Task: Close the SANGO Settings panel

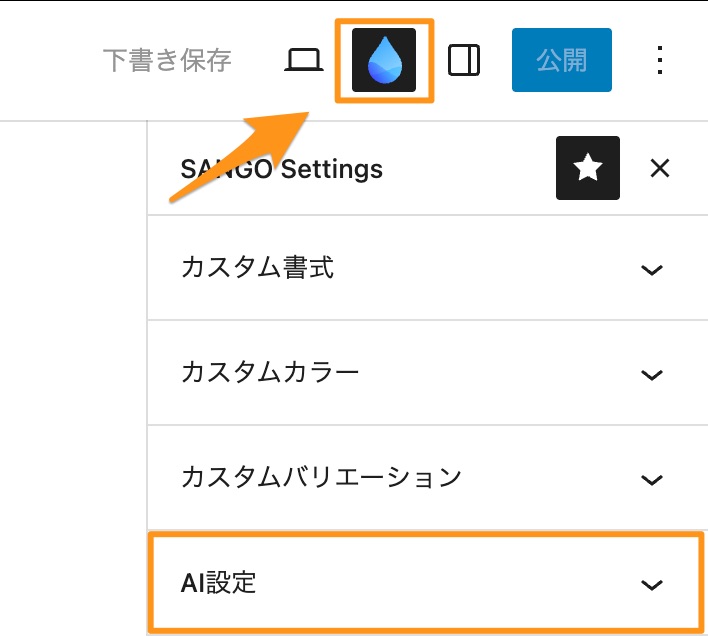Action: pos(659,168)
